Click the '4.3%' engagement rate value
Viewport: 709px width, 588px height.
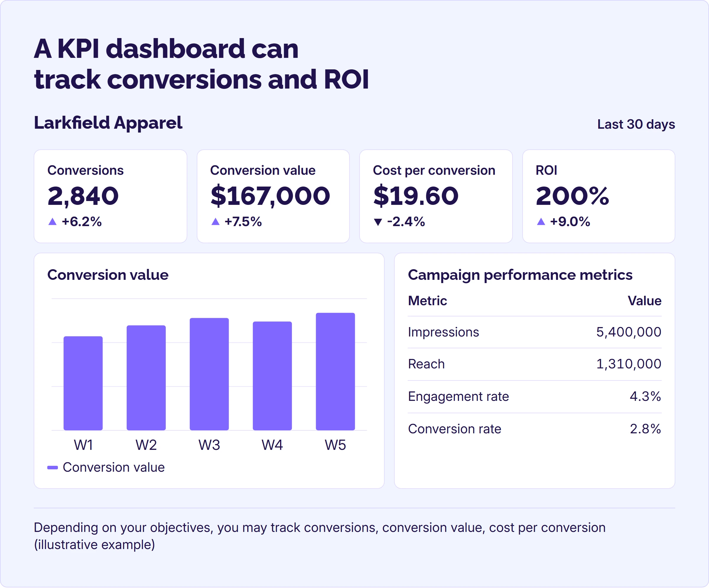645,396
